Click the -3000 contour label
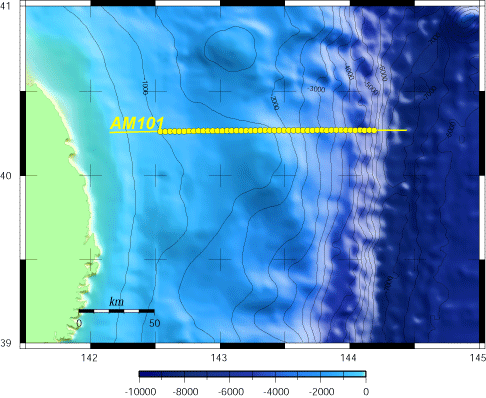 (316, 89)
